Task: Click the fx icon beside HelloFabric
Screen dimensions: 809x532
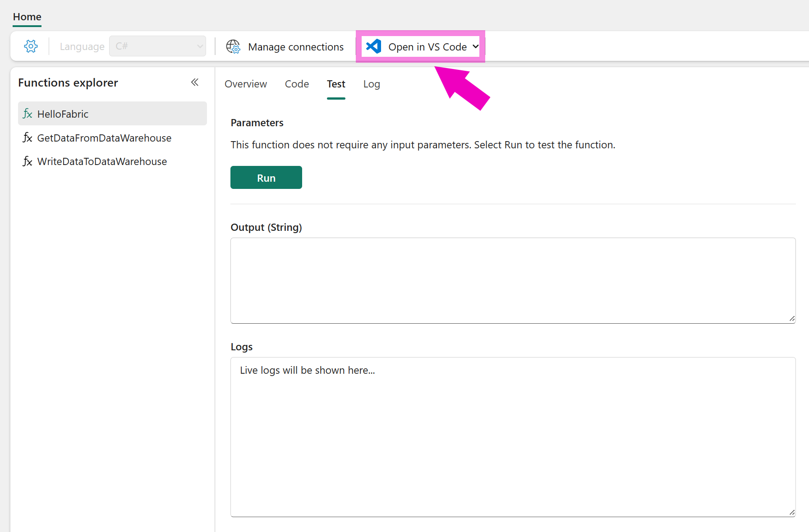Action: 28,114
